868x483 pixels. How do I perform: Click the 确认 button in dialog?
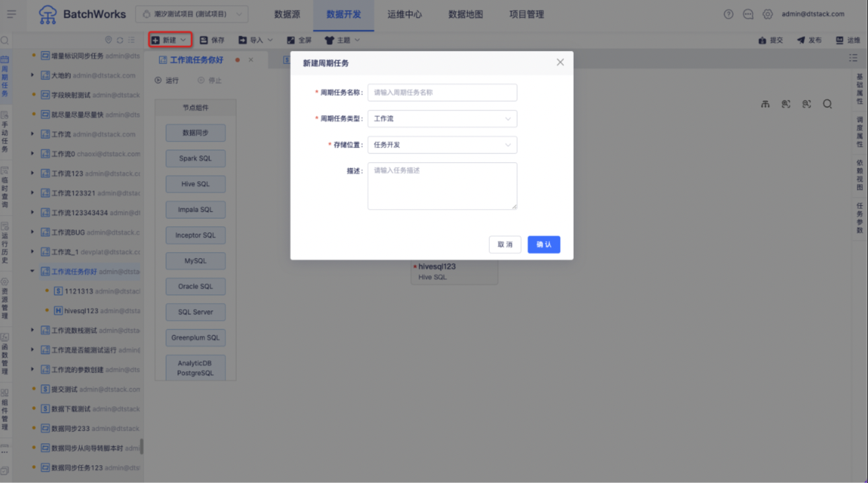(x=544, y=245)
